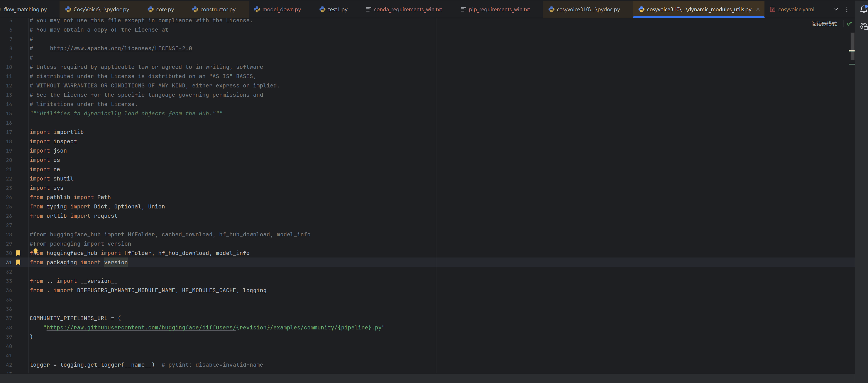Viewport: 868px width, 383px height.
Task: Click the editor vertical scrollbar thumb
Action: (852, 47)
